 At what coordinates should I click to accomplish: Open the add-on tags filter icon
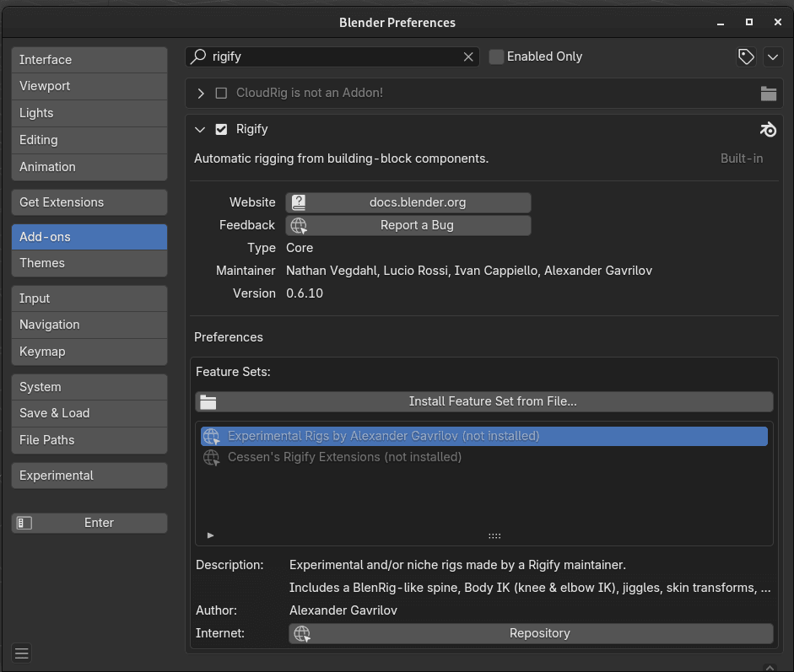coord(746,56)
